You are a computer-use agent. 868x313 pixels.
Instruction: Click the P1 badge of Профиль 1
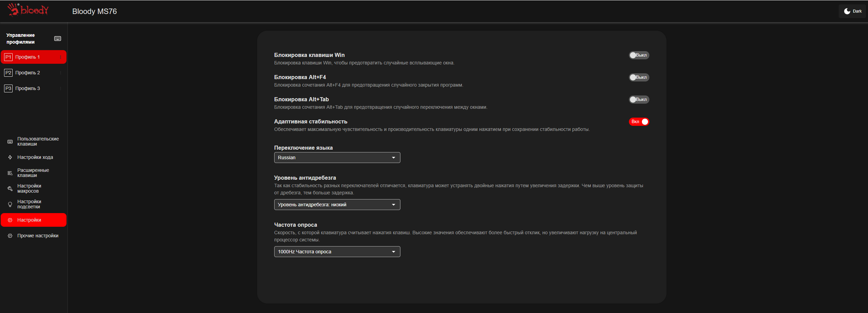pos(8,57)
